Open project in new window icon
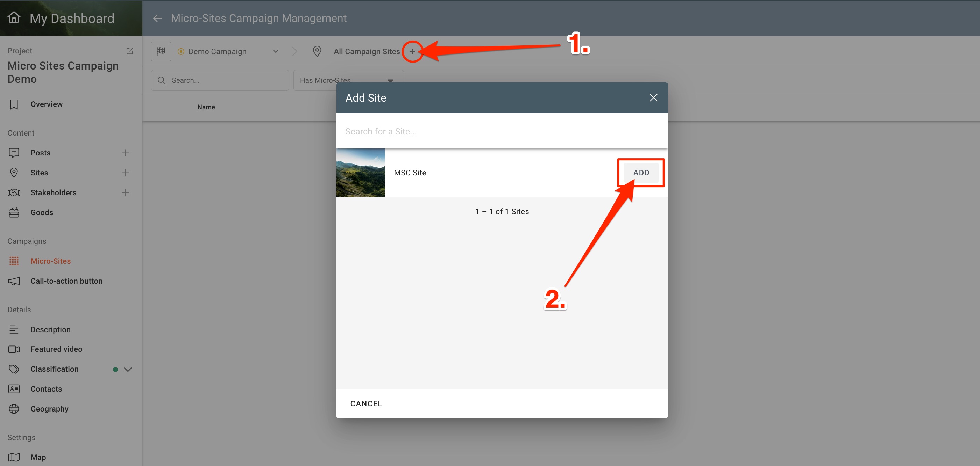This screenshot has height=466, width=980. click(x=130, y=51)
